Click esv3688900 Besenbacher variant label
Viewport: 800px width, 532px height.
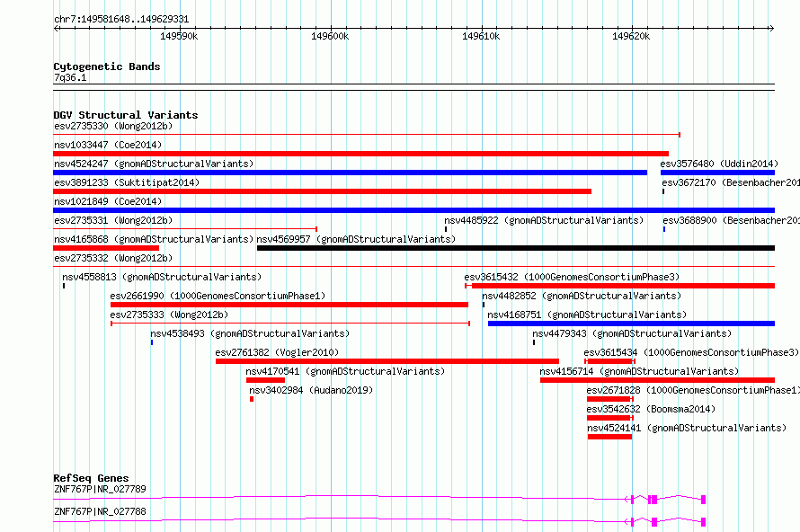tap(731, 220)
